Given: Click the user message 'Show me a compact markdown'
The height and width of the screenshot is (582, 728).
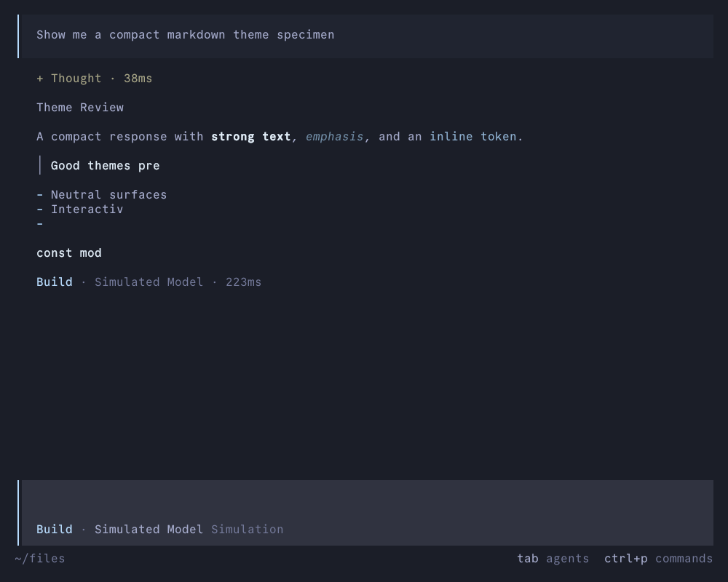Looking at the screenshot, I should tap(185, 35).
